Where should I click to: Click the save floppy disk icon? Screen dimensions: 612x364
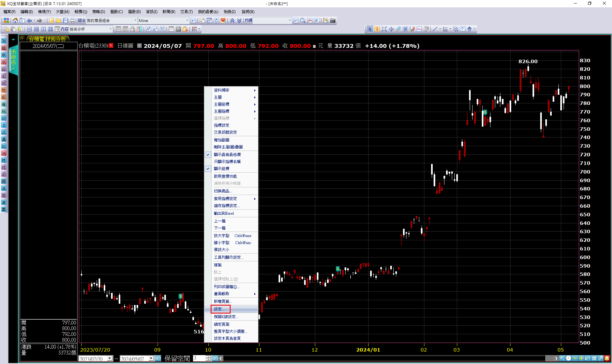point(65,20)
